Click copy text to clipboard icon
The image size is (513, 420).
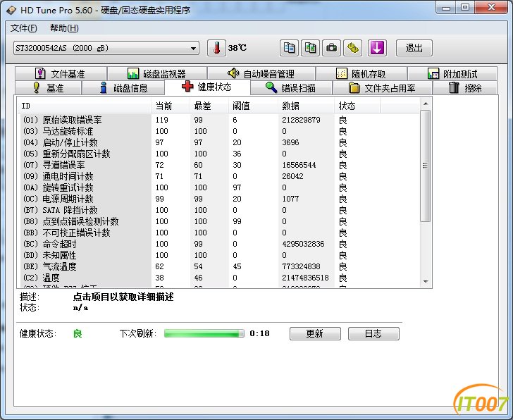(289, 48)
